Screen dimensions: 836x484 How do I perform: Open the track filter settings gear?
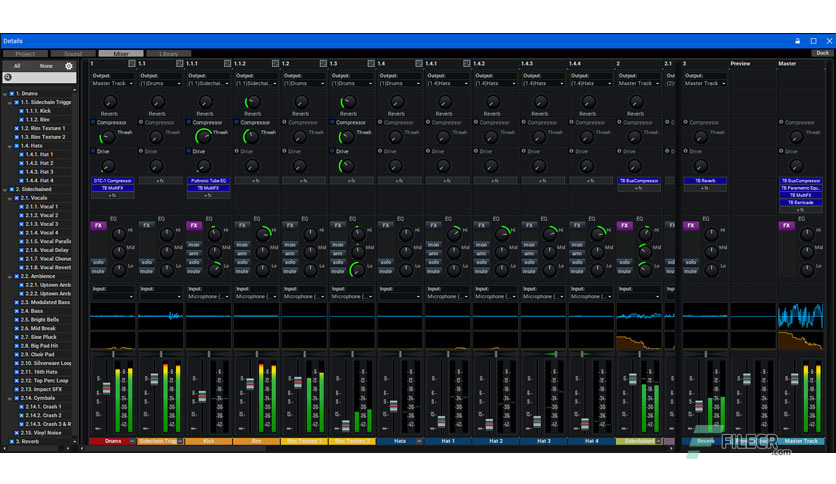coord(69,66)
